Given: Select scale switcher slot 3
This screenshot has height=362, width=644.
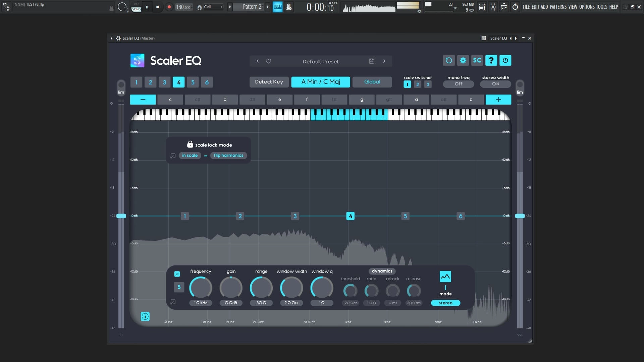Looking at the screenshot, I should pos(428,84).
